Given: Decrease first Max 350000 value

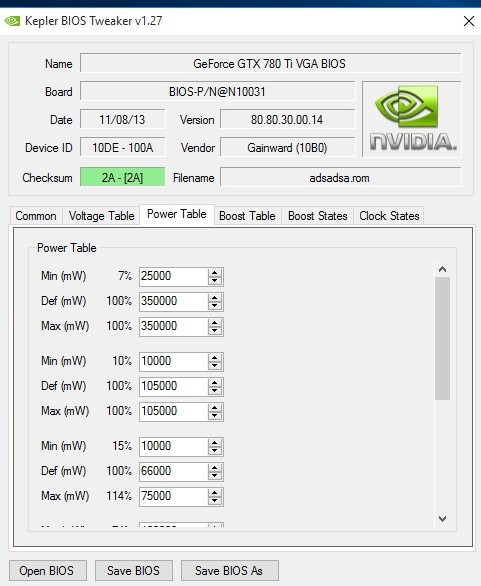Looking at the screenshot, I should point(215,331).
